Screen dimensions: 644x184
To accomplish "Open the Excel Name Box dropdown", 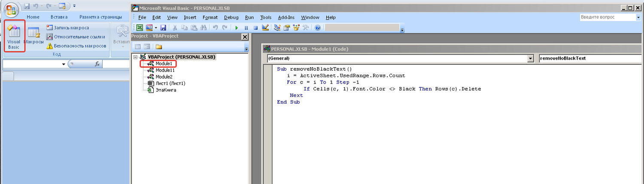I will [x=64, y=64].
